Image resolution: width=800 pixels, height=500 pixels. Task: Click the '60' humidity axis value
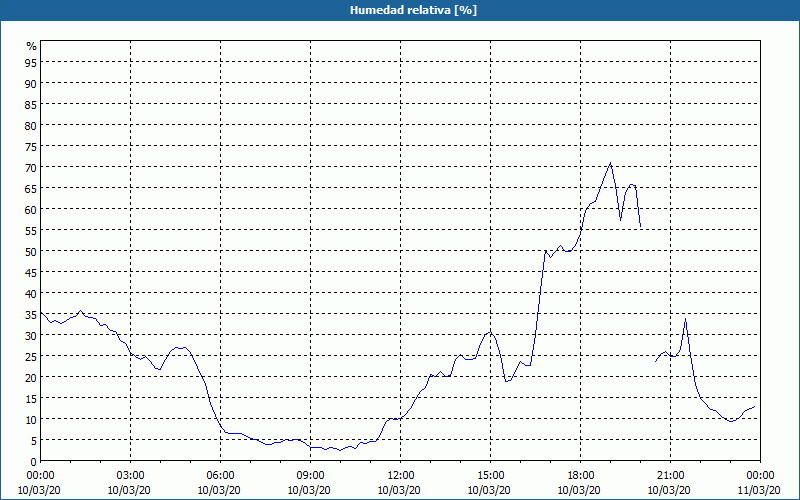(x=31, y=209)
